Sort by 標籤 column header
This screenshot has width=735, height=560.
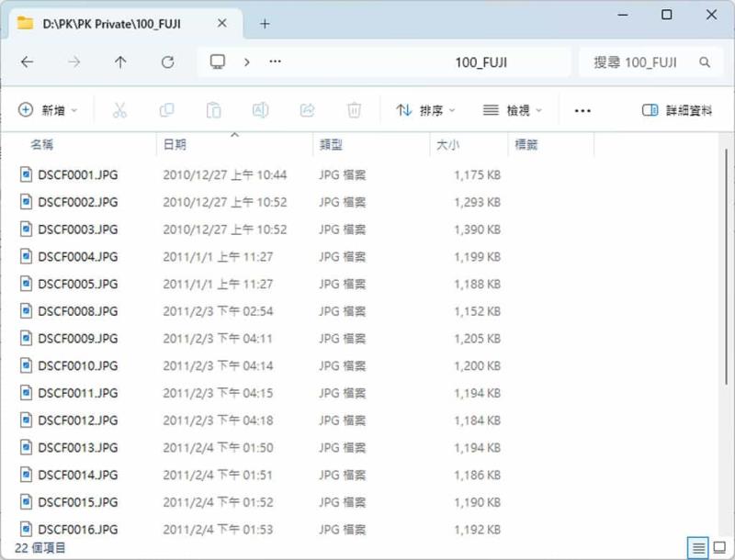(526, 145)
